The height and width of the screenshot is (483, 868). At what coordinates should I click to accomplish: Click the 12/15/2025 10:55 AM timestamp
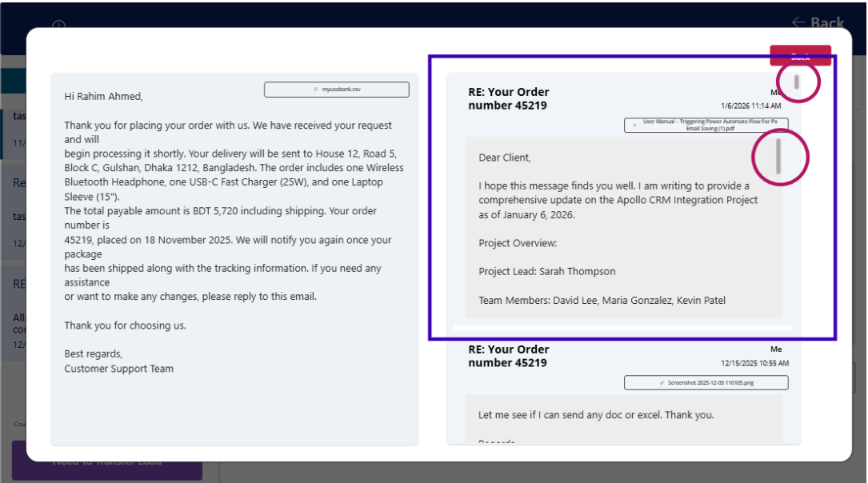tap(754, 363)
